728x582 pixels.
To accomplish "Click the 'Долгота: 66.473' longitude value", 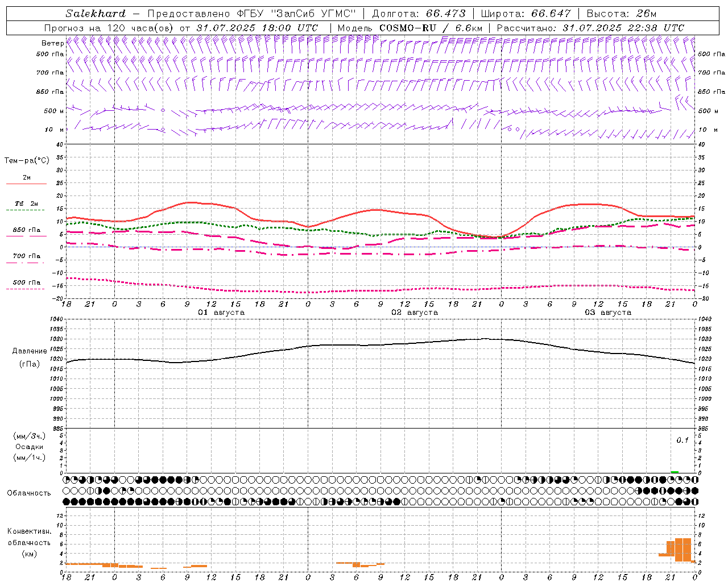I will pyautogui.click(x=419, y=13).
